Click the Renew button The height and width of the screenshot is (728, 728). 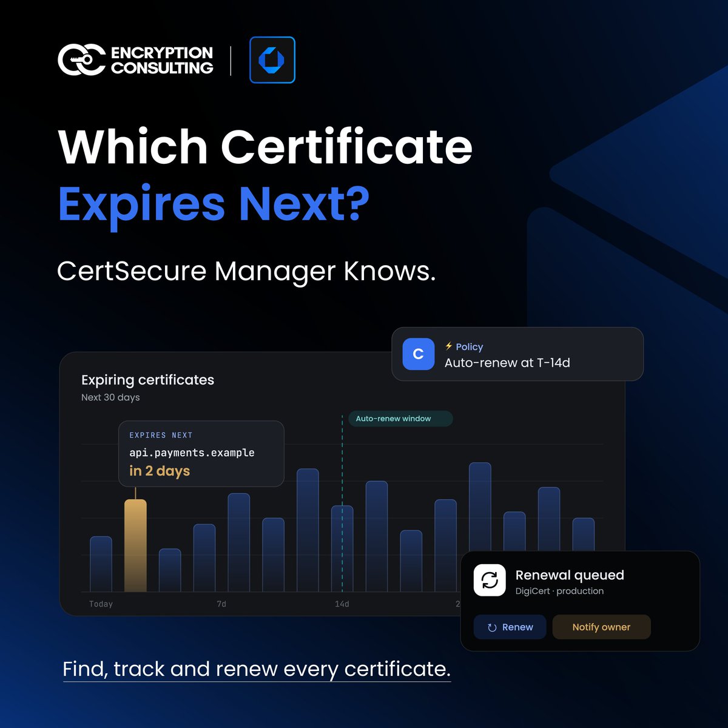(x=510, y=627)
